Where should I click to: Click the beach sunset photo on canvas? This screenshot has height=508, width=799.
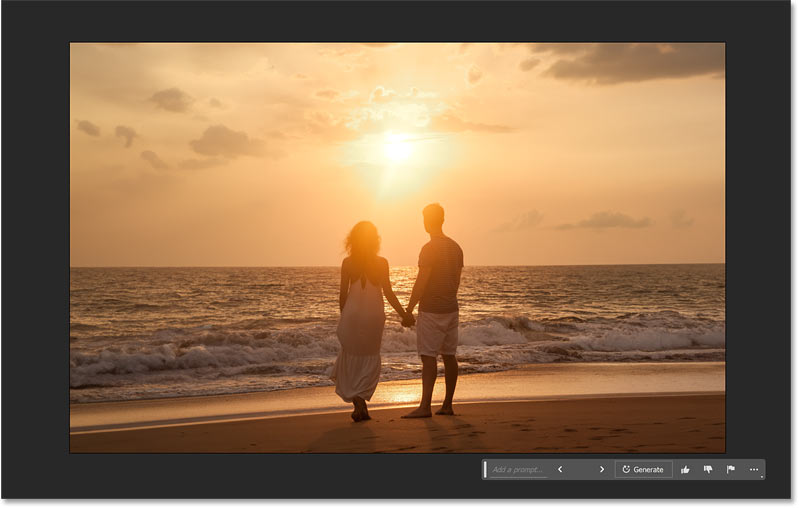pyautogui.click(x=397, y=248)
